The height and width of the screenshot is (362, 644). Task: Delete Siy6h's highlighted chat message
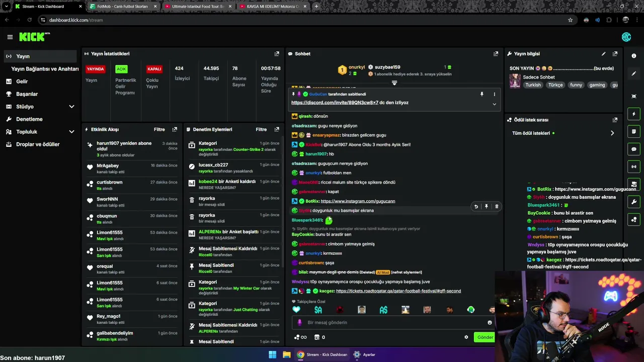pos(497,207)
